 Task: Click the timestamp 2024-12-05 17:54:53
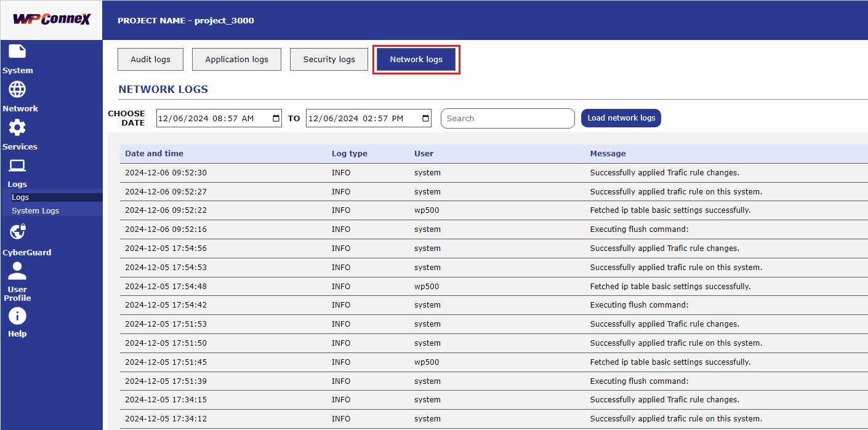[166, 268]
